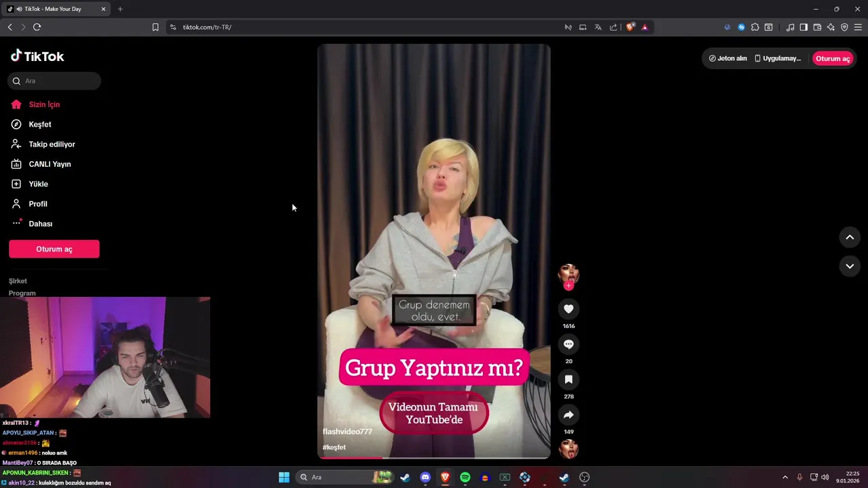Viewport: 868px width, 488px height.
Task: Open a new browser tab
Action: [x=120, y=9]
